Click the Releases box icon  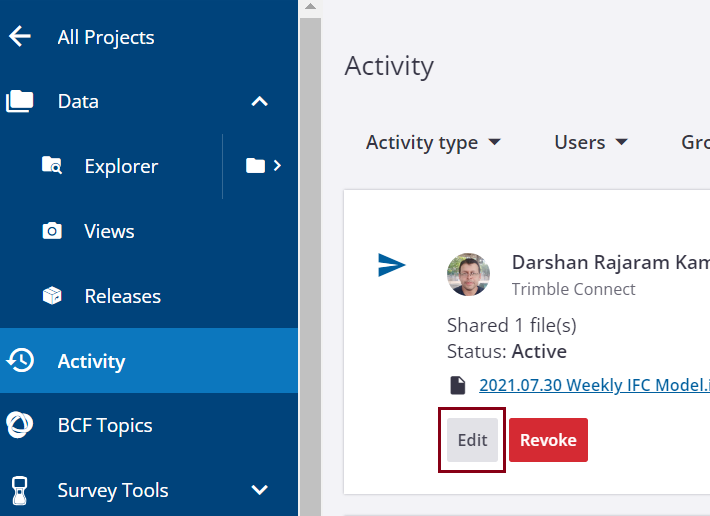click(x=52, y=296)
